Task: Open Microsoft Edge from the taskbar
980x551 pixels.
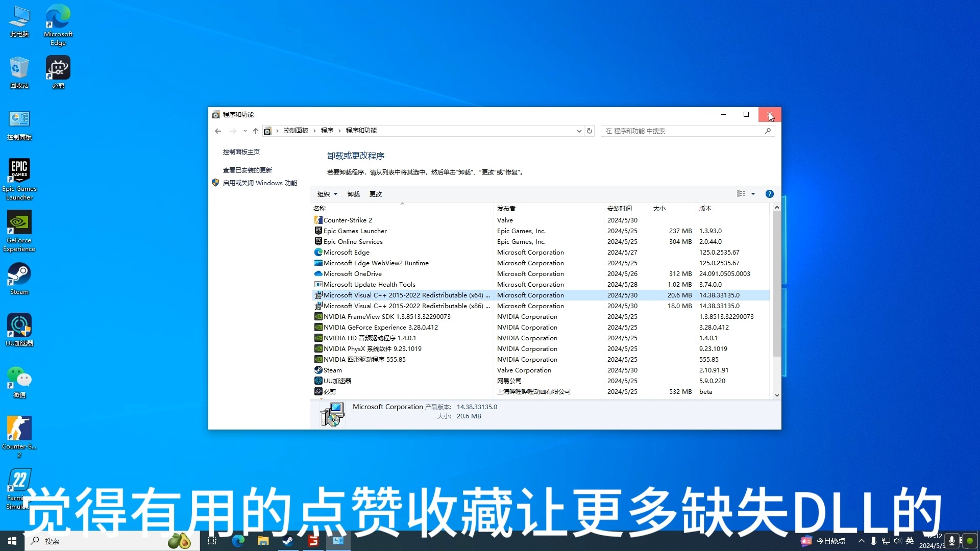Action: pyautogui.click(x=237, y=541)
